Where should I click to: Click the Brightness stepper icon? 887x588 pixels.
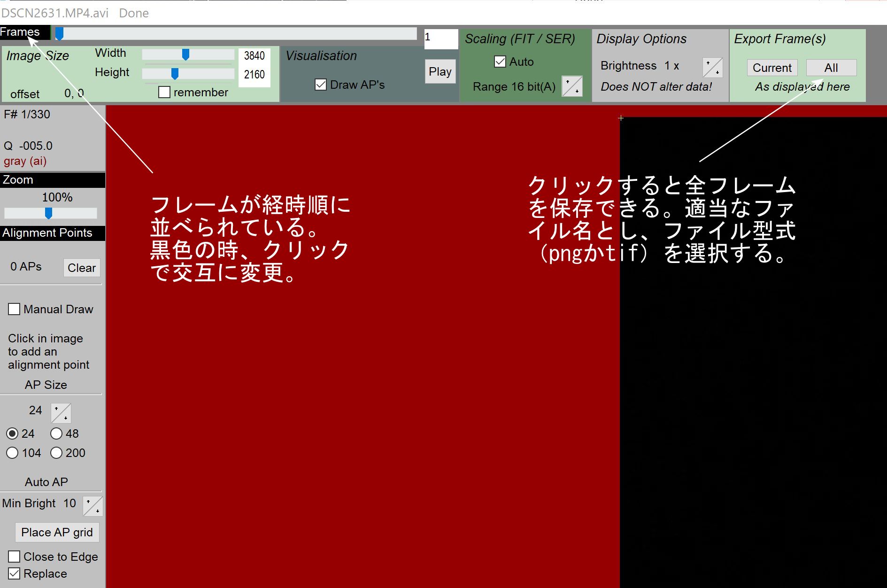pos(712,68)
